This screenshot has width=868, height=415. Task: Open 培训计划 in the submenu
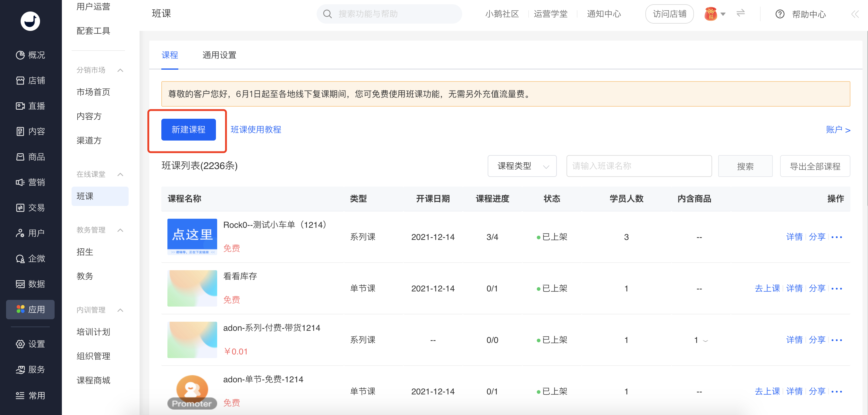tap(93, 332)
